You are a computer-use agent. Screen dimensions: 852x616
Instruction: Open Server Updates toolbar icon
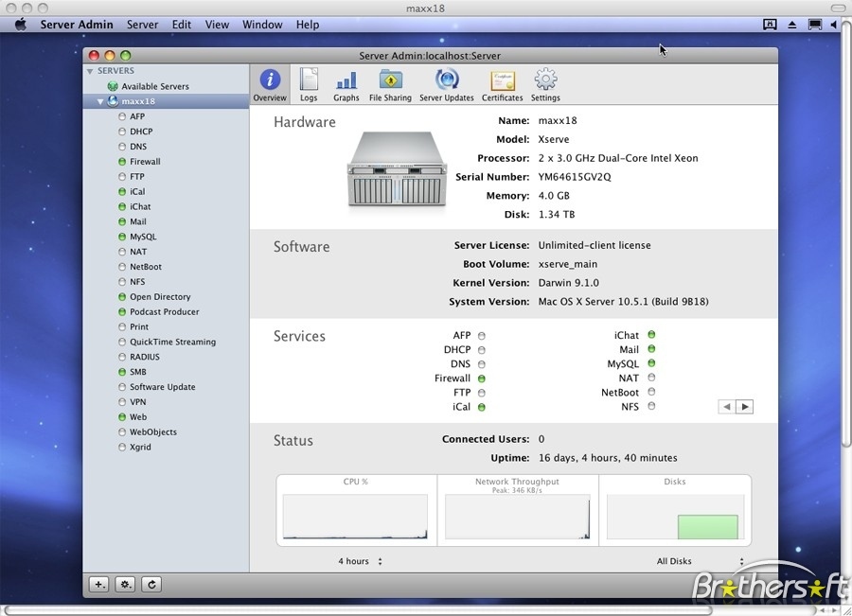click(447, 85)
